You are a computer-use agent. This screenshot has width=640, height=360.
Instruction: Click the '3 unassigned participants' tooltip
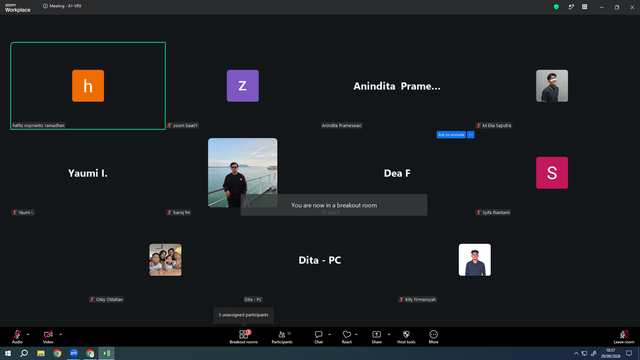coord(244,315)
